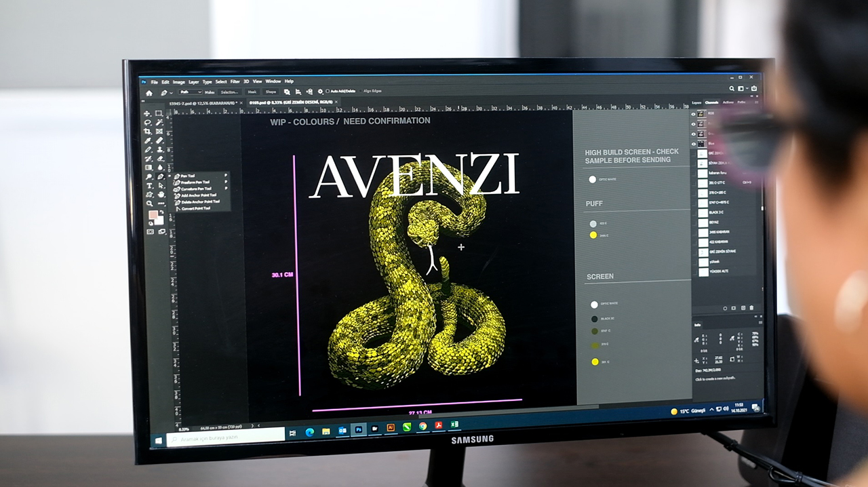Select the Spot Healing Brush tool
This screenshot has width=868, height=487.
tap(159, 140)
